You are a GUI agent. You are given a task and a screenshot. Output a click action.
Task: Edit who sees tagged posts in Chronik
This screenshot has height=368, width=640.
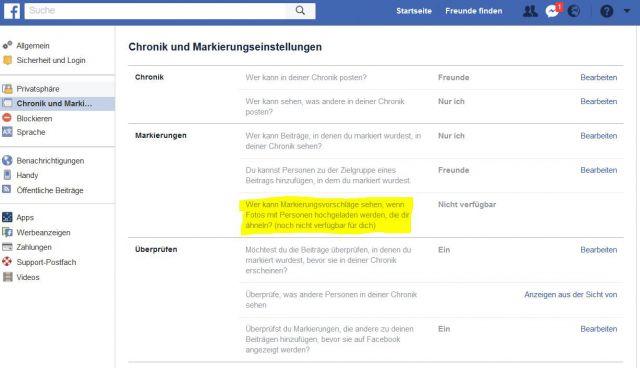click(x=598, y=136)
